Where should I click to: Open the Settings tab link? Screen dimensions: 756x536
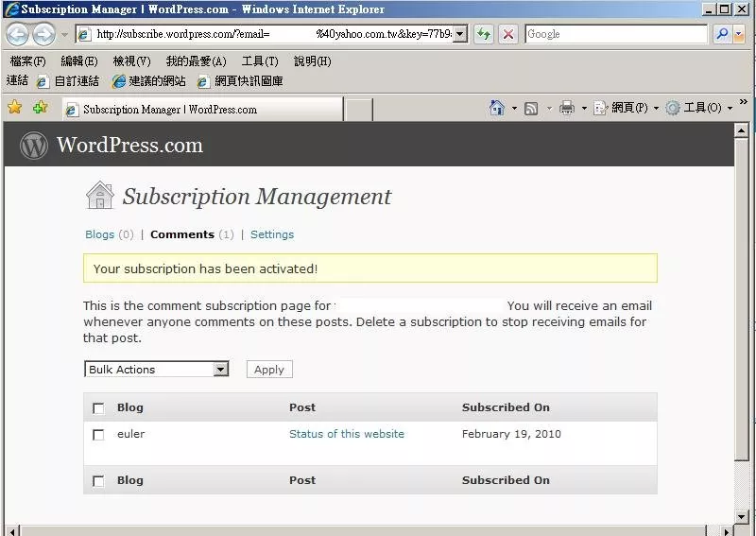[272, 234]
